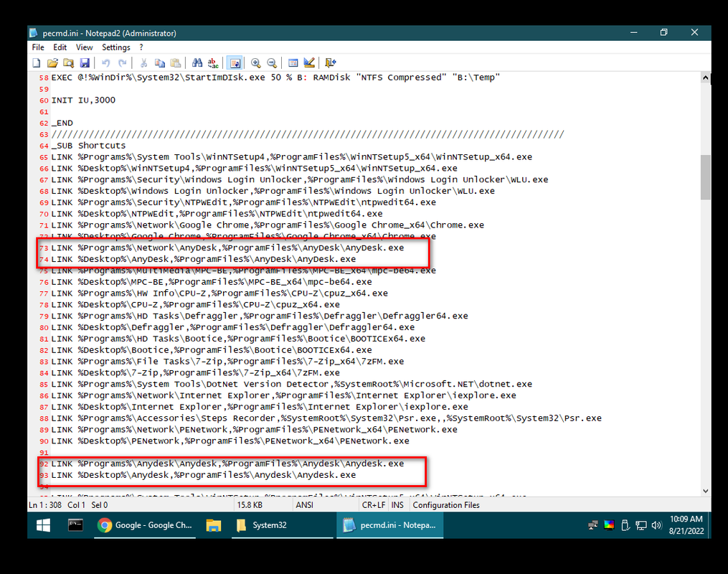728x574 pixels.
Task: Click the USB safely remove tray icon
Action: (x=625, y=525)
